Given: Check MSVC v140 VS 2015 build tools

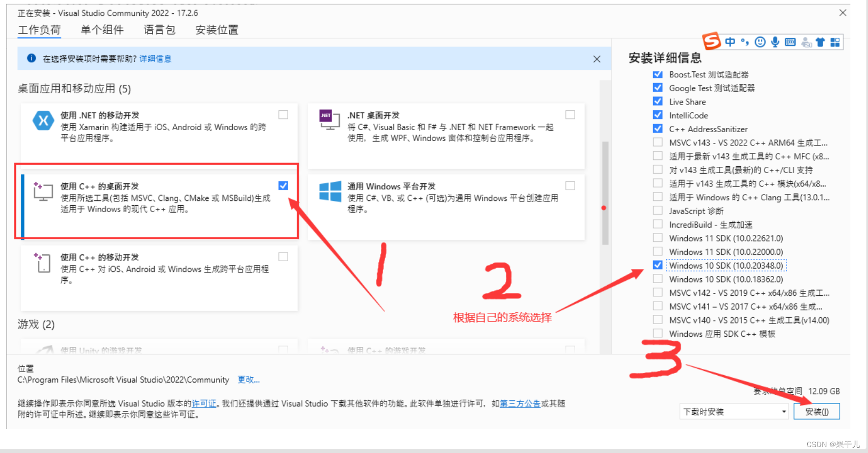Looking at the screenshot, I should coord(658,320).
